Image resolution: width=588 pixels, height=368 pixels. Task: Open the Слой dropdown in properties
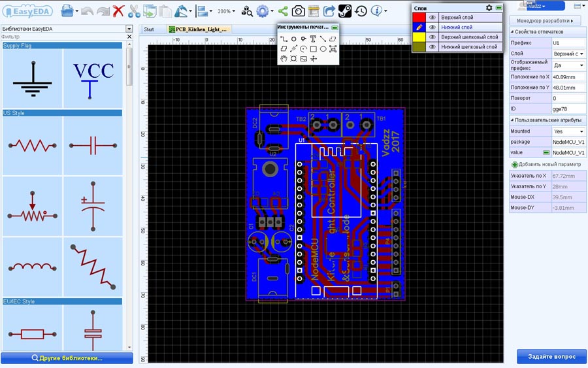coord(568,54)
